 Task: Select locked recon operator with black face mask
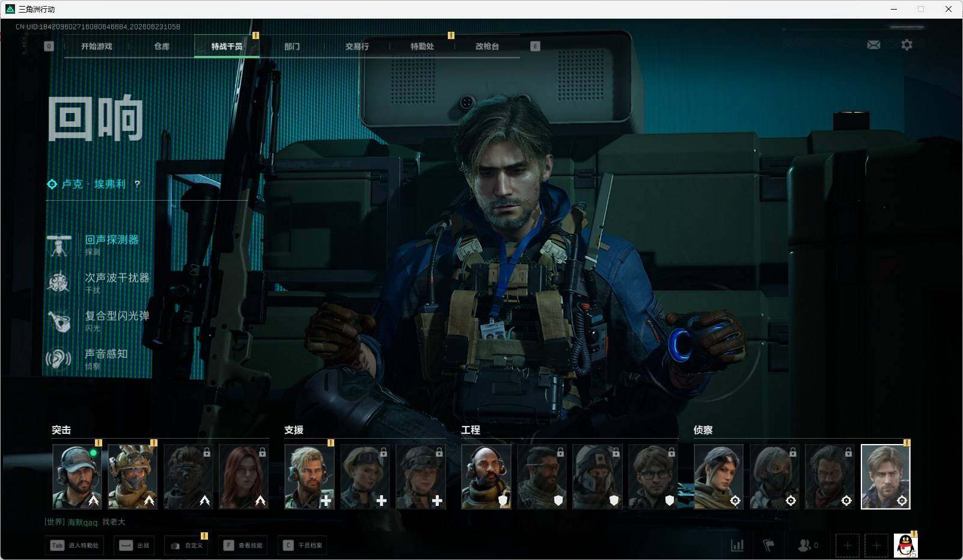coord(774,476)
